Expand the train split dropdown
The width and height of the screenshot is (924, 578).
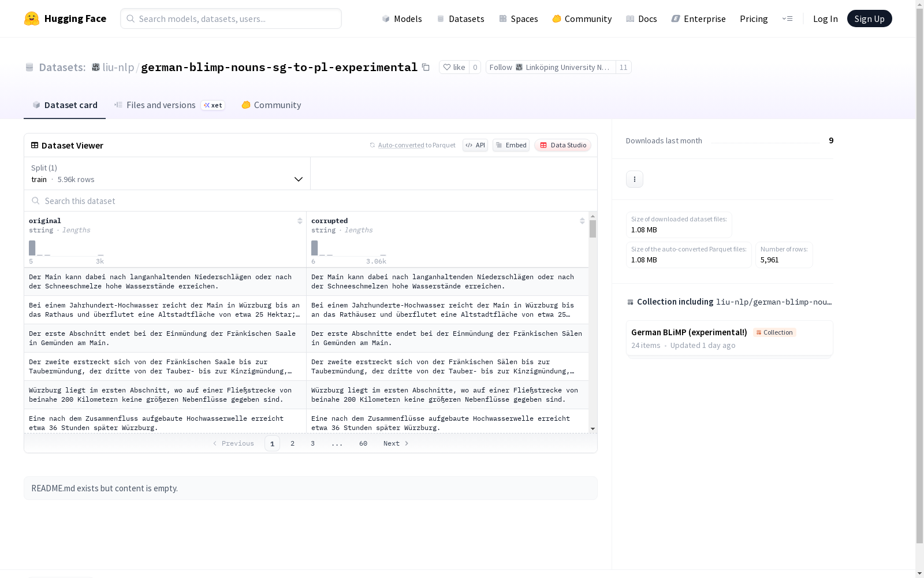click(167, 173)
